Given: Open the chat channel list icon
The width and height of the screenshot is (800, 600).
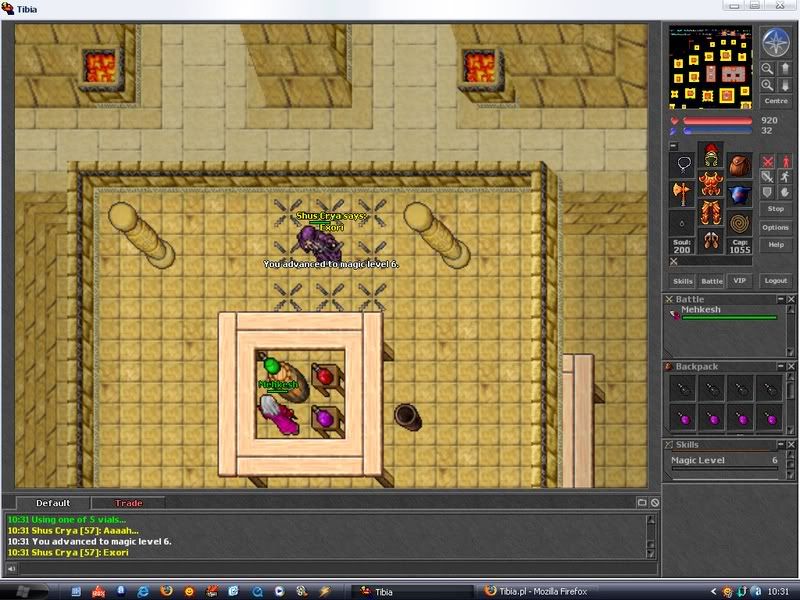Looking at the screenshot, I should [x=642, y=503].
